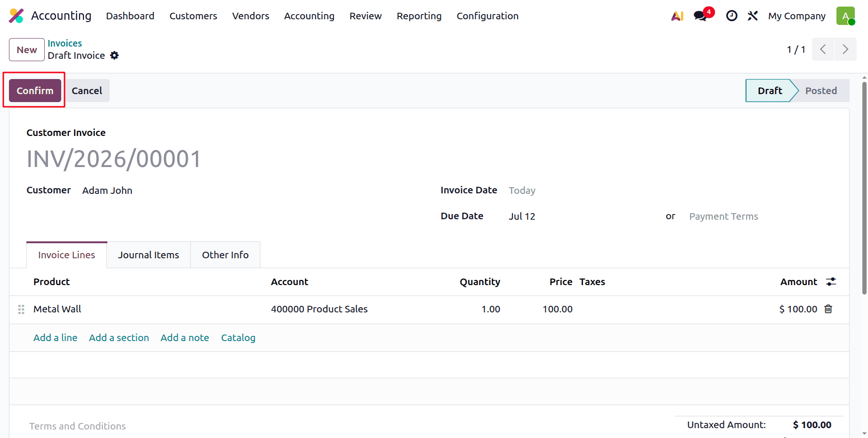Open the Configuration menu
The width and height of the screenshot is (868, 438).
click(x=487, y=16)
